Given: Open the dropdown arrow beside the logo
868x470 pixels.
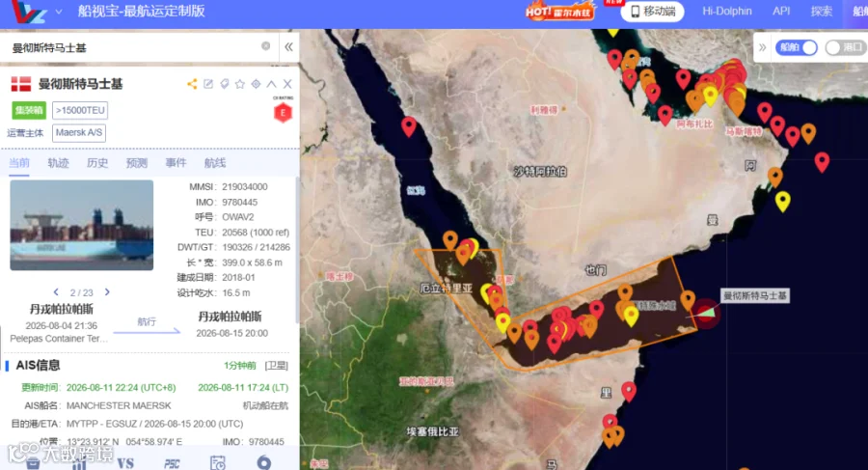Looking at the screenshot, I should pos(59,11).
